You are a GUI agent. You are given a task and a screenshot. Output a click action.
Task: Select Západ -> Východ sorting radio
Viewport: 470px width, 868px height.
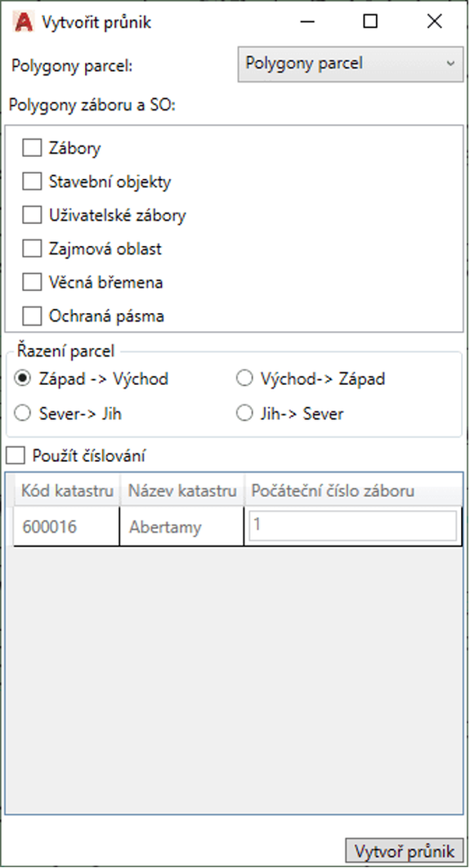23,379
